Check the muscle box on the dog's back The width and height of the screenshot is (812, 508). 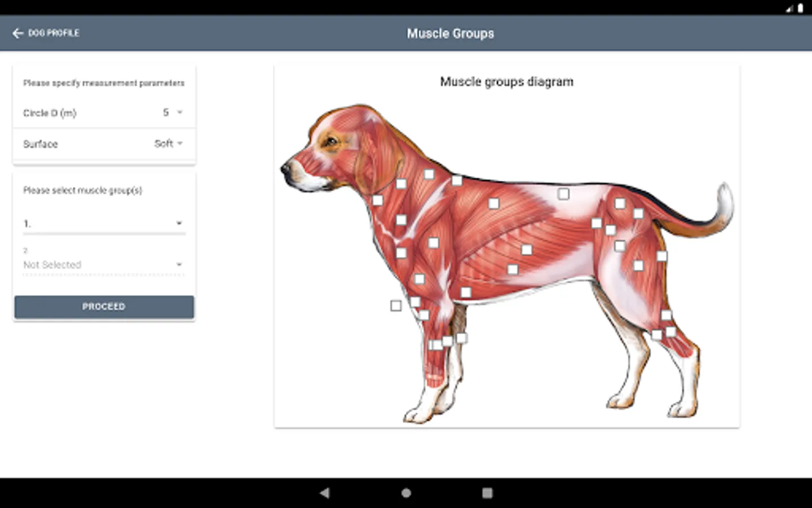(563, 194)
